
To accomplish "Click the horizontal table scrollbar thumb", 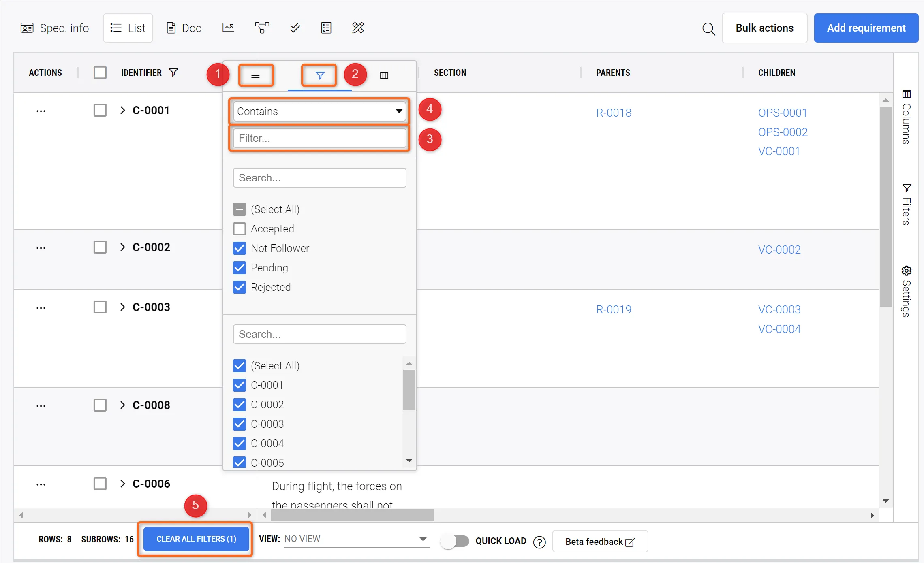I will [x=353, y=515].
